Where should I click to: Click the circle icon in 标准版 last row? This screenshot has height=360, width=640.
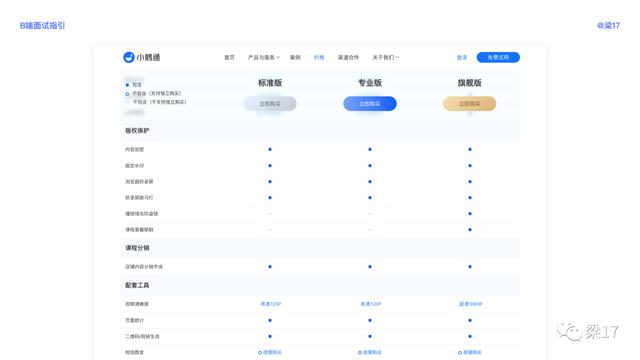tap(260, 352)
